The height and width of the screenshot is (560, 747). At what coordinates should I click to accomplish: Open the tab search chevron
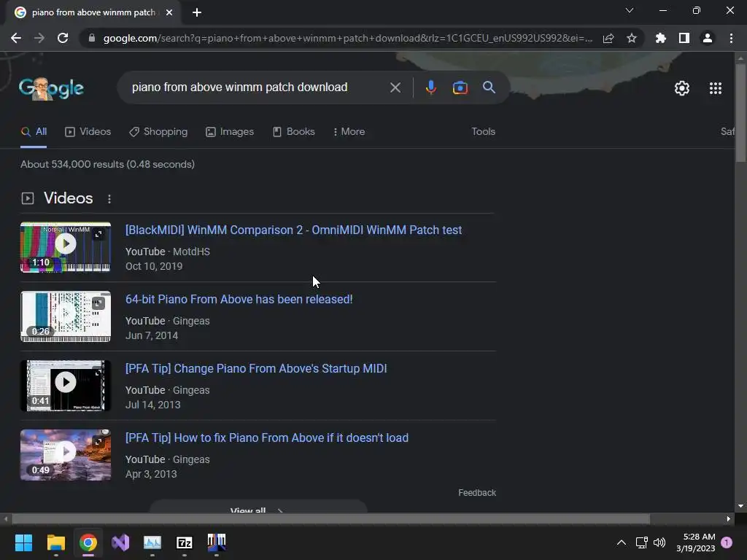click(x=630, y=10)
